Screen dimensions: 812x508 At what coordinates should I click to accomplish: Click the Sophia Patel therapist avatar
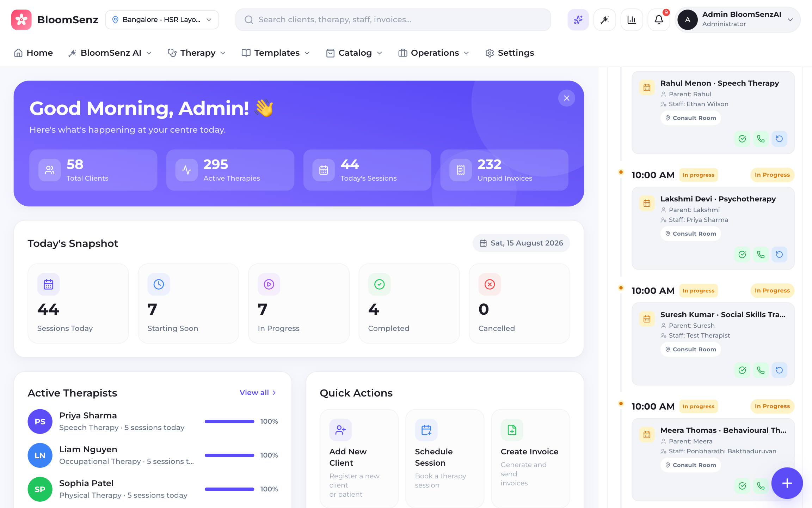40,489
